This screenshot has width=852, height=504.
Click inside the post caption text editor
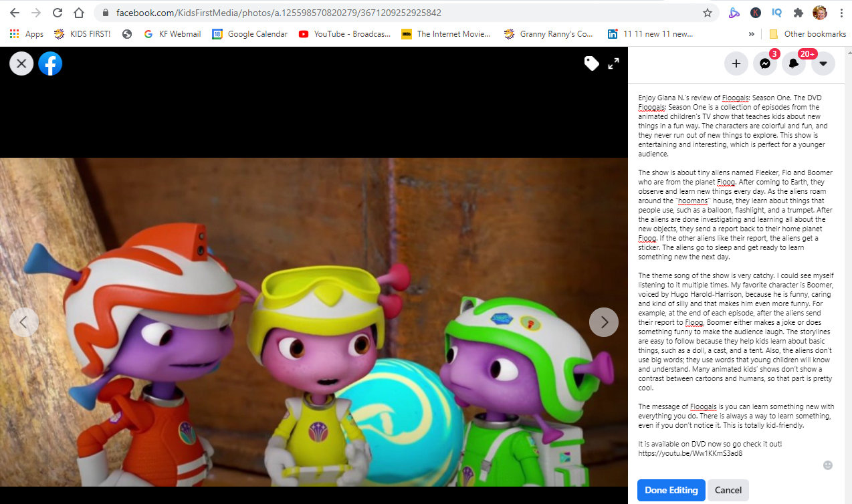736,275
